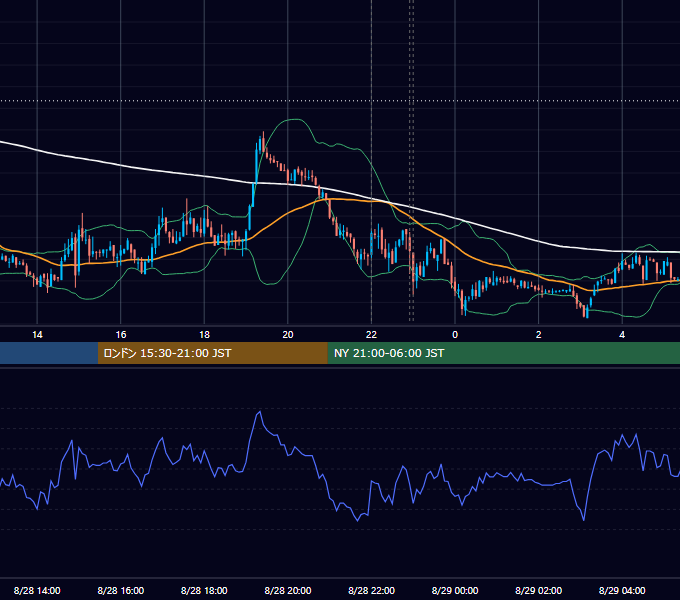Screen dimensions: 680x600
Task: Click the blue session bar before ロンドン
Action: 49,353
